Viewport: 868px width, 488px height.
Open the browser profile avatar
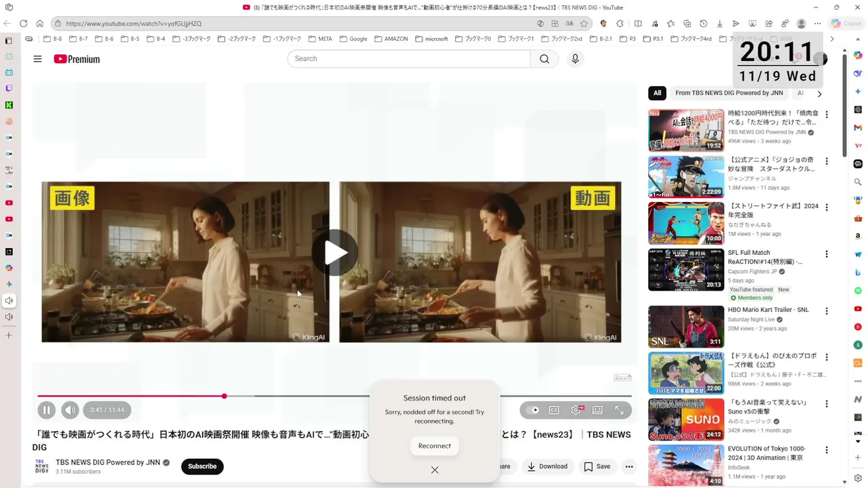[x=802, y=23]
